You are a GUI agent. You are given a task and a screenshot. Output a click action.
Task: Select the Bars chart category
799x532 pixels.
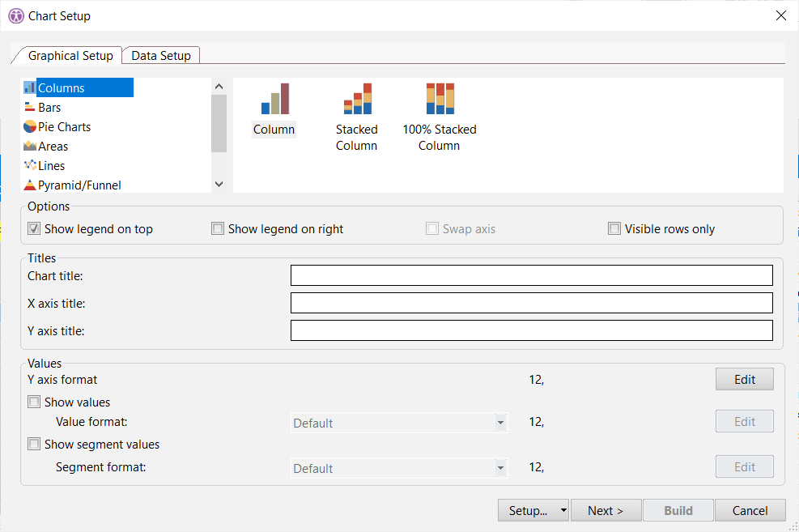(49, 108)
